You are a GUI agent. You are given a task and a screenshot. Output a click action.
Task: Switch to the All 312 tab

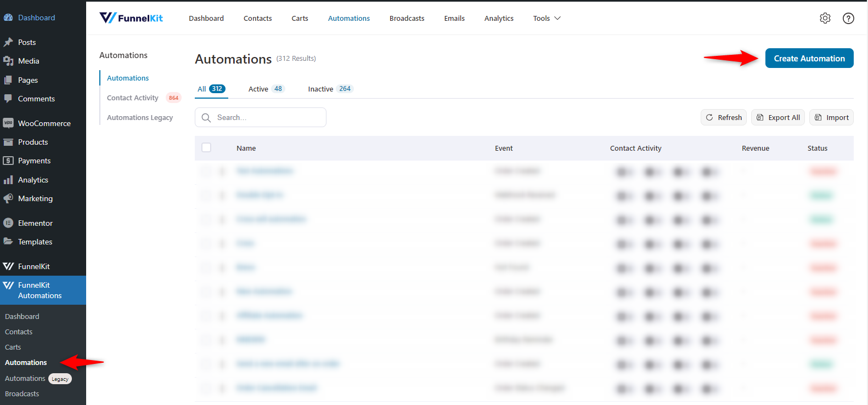211,89
